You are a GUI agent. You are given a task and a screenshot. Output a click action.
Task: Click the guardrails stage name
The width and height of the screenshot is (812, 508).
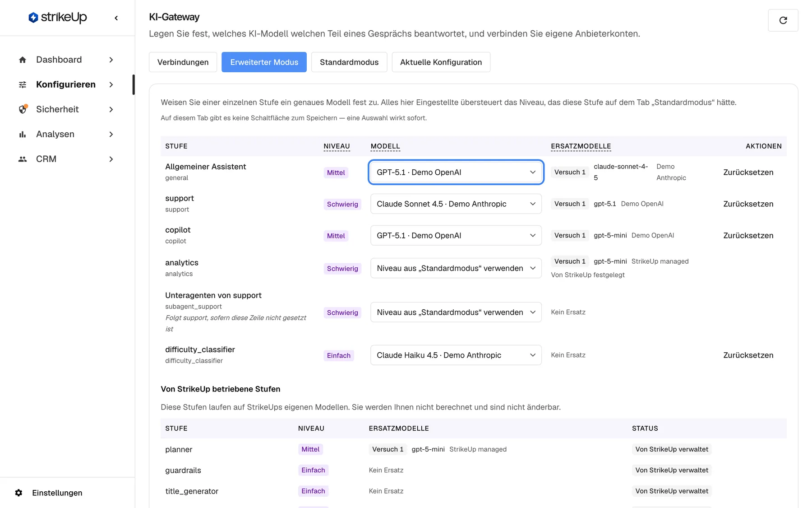click(183, 470)
